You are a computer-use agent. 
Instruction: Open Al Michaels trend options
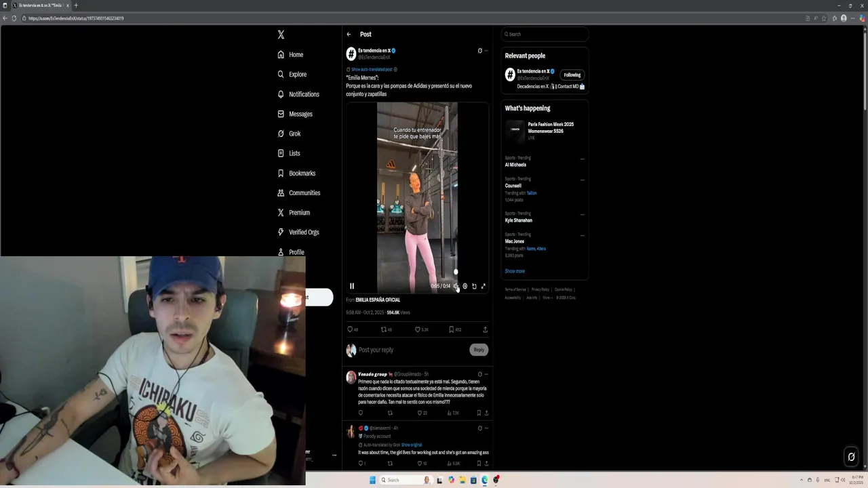pos(583,159)
